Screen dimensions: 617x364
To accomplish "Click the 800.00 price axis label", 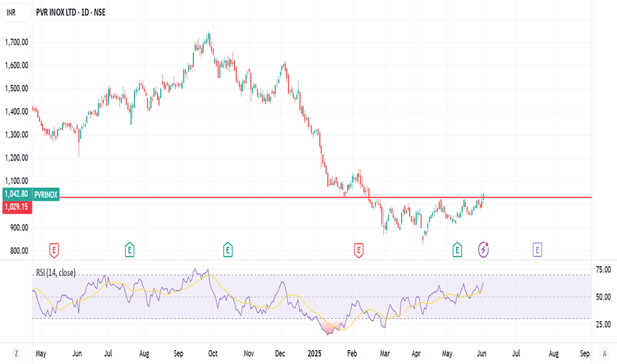I will [19, 251].
